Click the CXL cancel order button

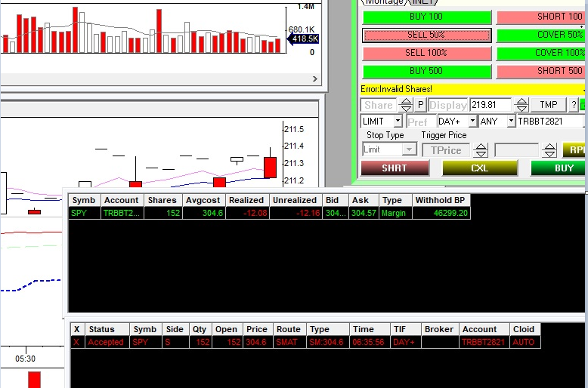coord(479,168)
